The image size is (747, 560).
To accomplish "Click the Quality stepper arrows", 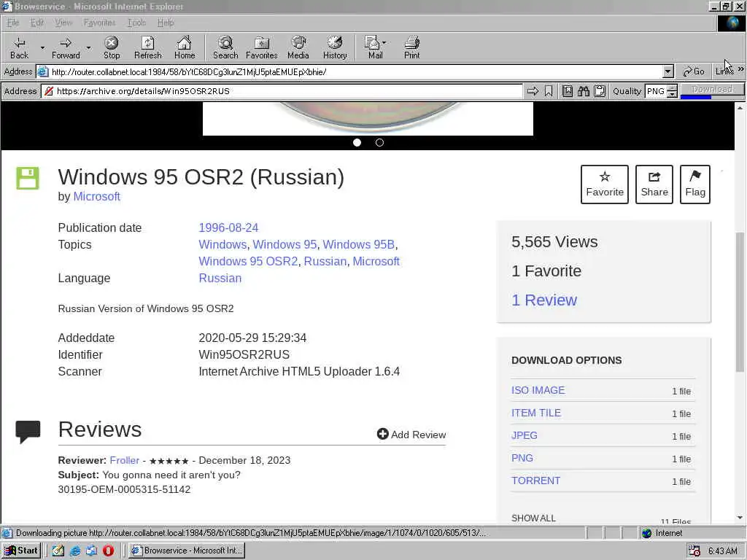I will click(x=672, y=91).
